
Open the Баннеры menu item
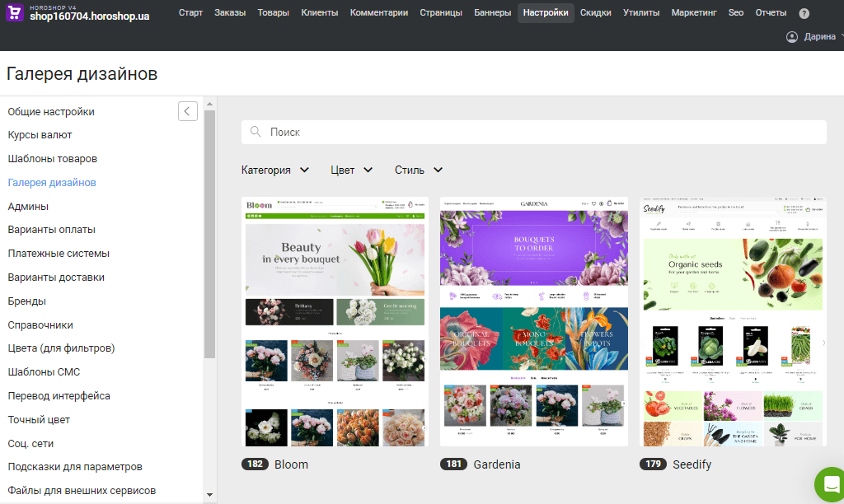coord(493,12)
